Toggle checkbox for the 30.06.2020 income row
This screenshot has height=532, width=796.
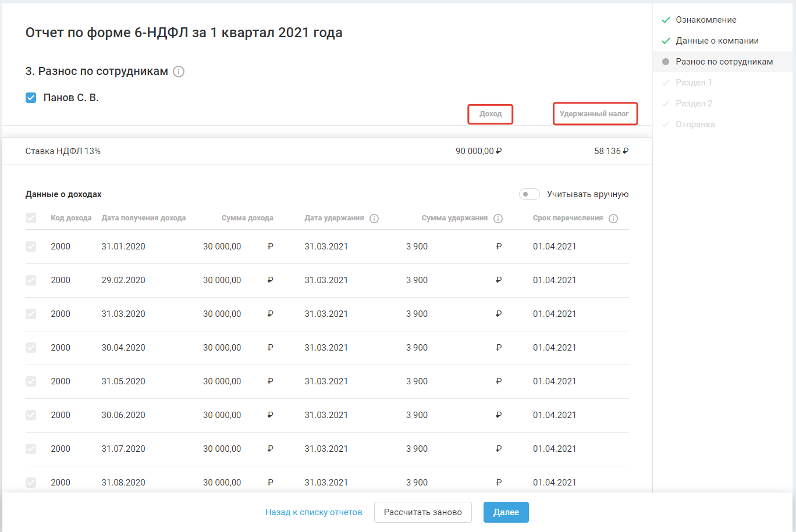pyautogui.click(x=31, y=415)
